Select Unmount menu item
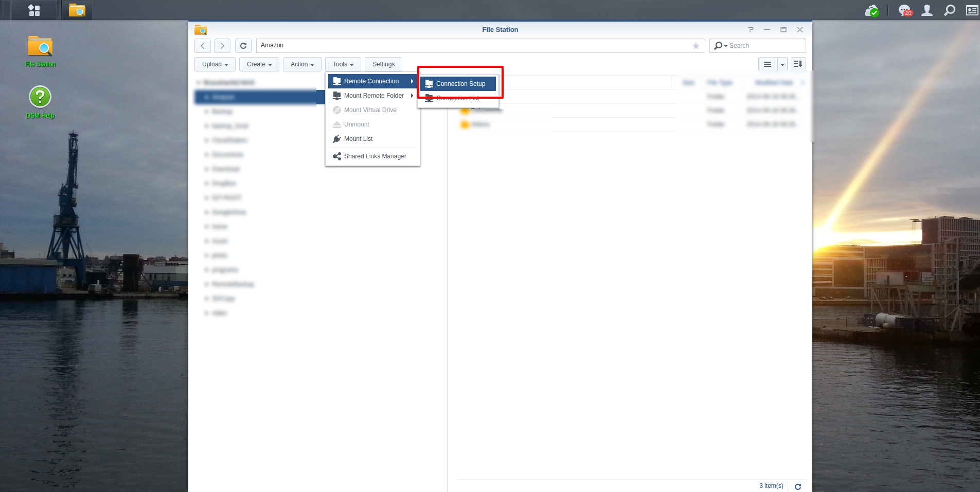Screen dimensions: 980x492 click(x=372, y=124)
